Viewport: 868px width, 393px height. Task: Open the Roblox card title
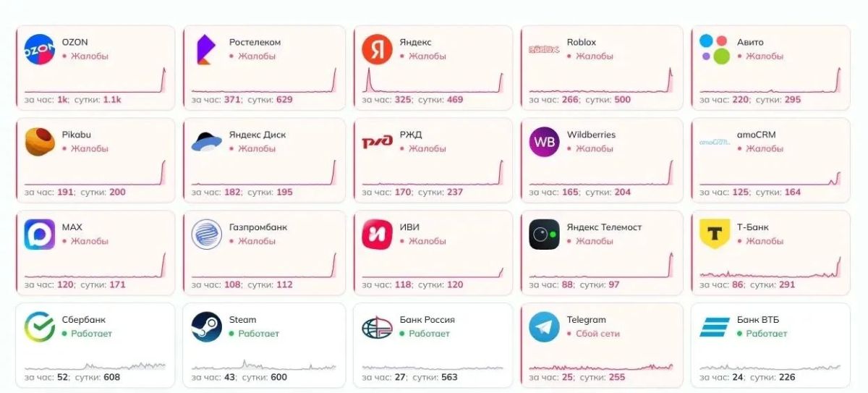point(582,42)
